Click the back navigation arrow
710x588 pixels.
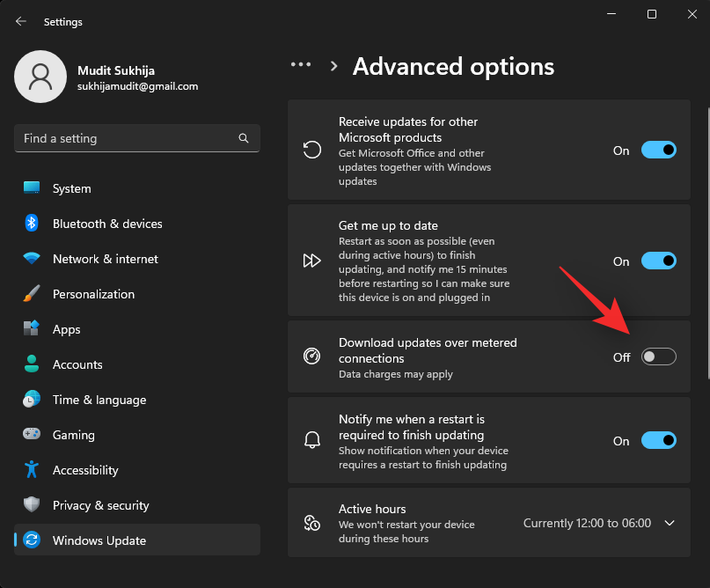point(19,21)
